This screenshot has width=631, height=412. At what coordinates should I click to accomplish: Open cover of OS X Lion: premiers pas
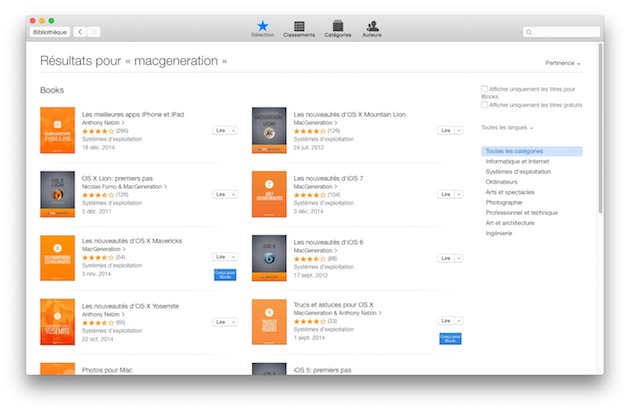58,194
